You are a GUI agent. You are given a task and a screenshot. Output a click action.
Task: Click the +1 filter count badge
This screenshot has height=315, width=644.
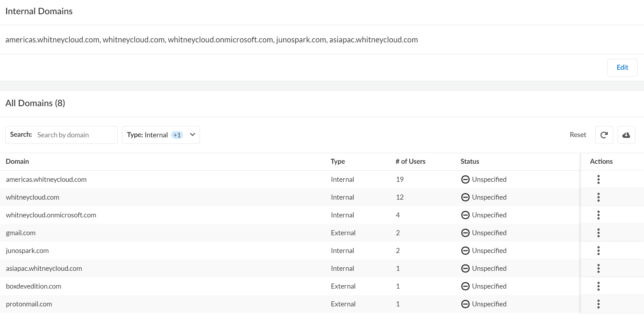point(177,135)
